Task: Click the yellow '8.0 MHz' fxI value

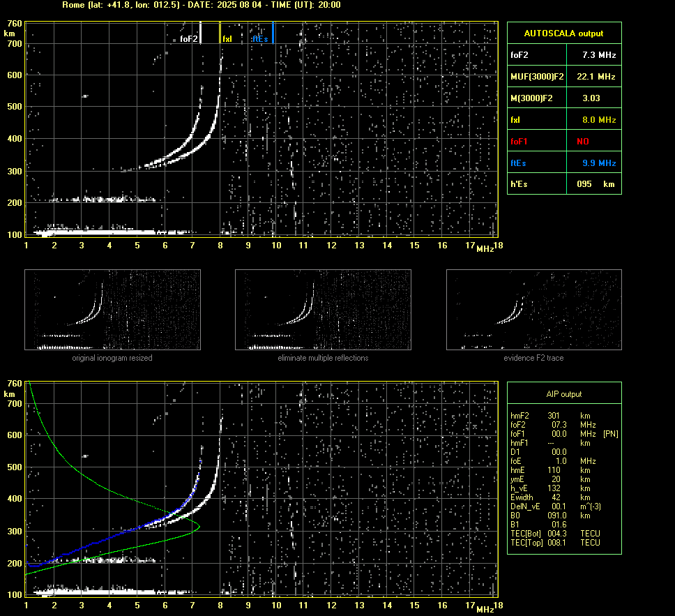Action: click(x=599, y=120)
